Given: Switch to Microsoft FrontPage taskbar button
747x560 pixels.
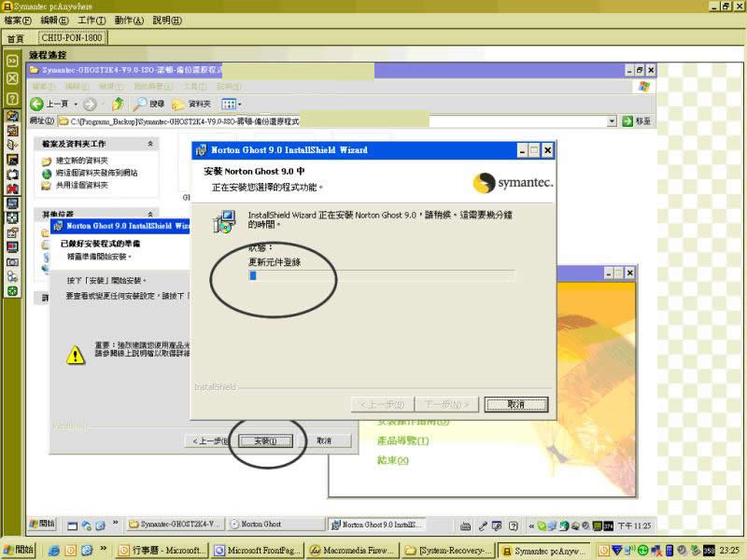Looking at the screenshot, I should click(x=256, y=551).
